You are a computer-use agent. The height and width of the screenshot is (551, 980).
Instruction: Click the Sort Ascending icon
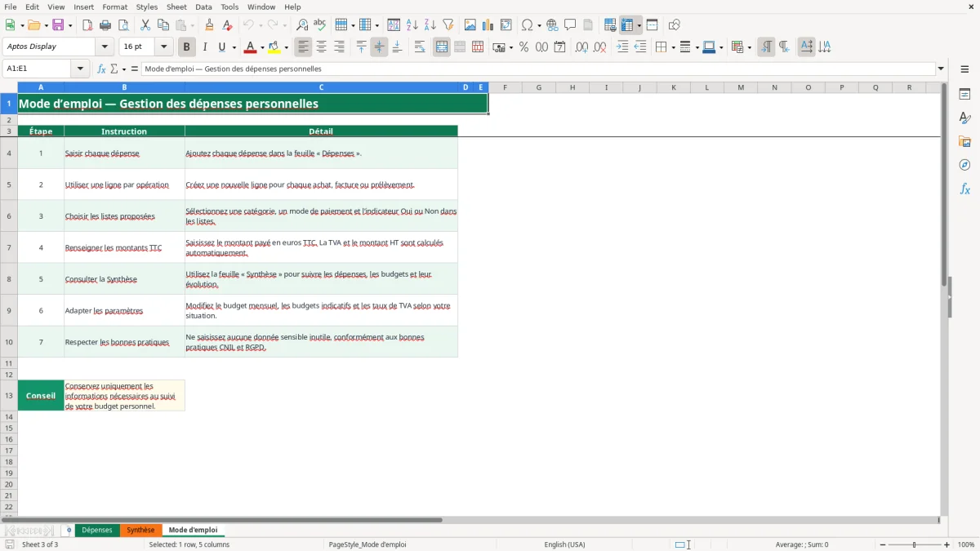pos(412,25)
